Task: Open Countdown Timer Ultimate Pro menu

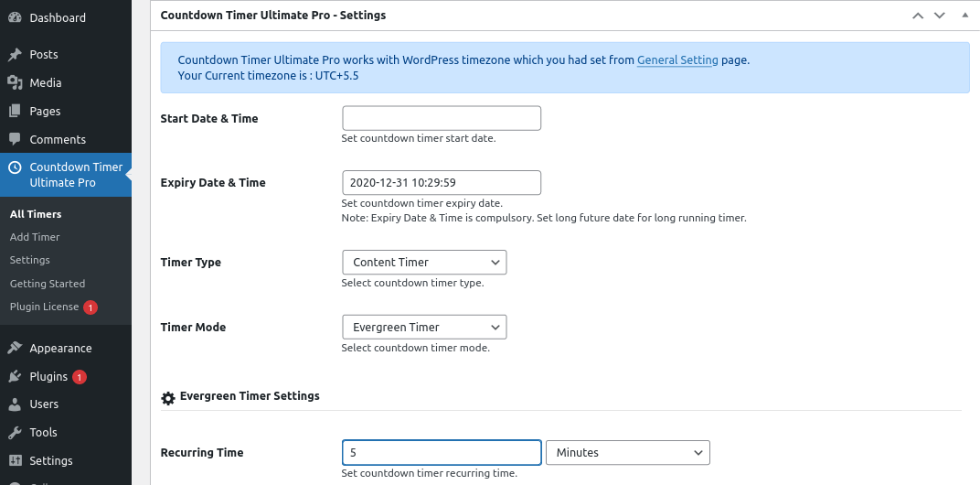Action: click(66, 175)
